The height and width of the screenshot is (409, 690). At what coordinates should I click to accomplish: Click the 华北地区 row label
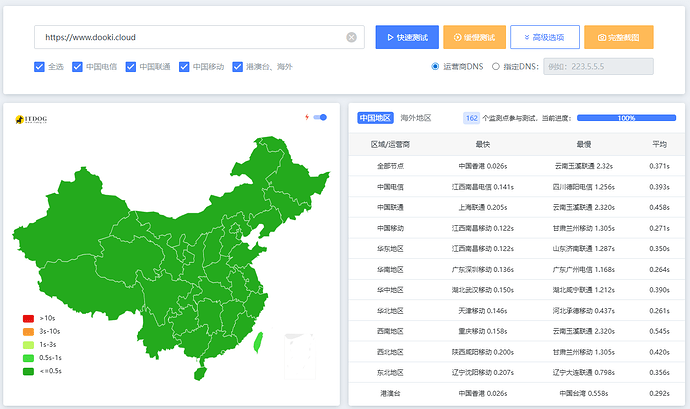pyautogui.click(x=390, y=311)
